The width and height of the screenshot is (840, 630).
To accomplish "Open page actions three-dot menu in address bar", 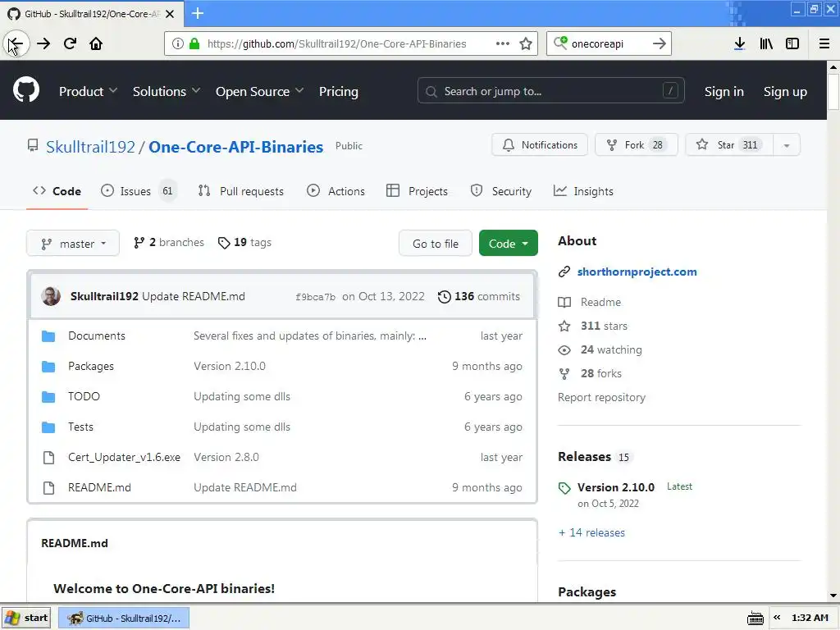I will 503,44.
